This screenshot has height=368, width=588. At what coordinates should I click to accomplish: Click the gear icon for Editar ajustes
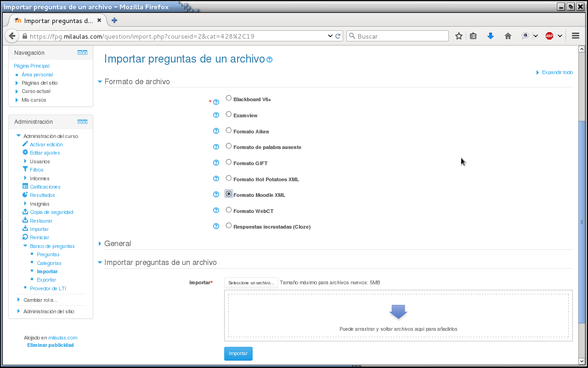(x=25, y=152)
